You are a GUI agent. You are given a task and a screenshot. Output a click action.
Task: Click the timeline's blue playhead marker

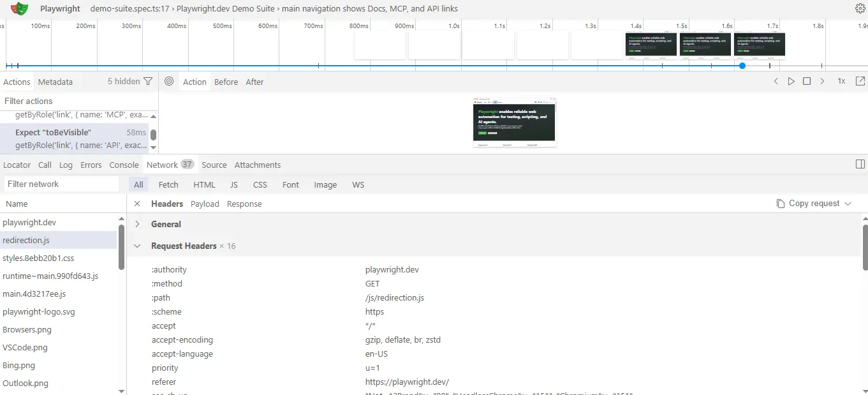(x=742, y=66)
